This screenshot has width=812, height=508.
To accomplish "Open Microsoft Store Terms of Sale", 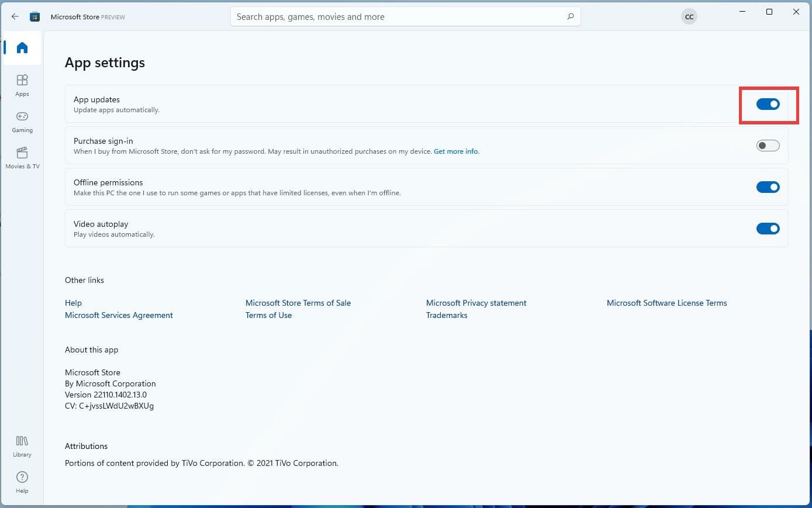I will click(x=298, y=303).
